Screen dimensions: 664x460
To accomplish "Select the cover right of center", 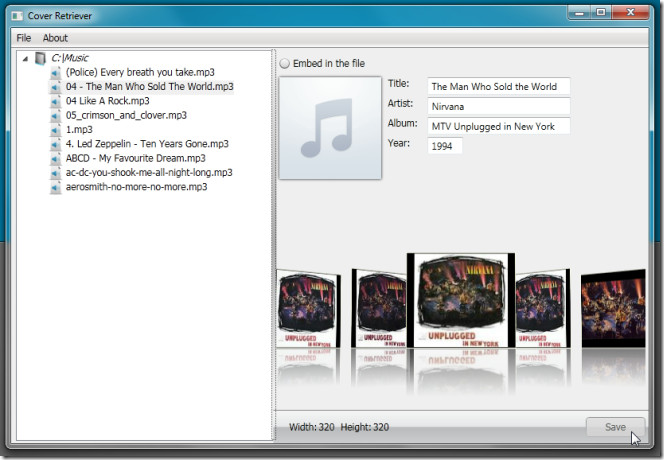I will click(x=542, y=309).
